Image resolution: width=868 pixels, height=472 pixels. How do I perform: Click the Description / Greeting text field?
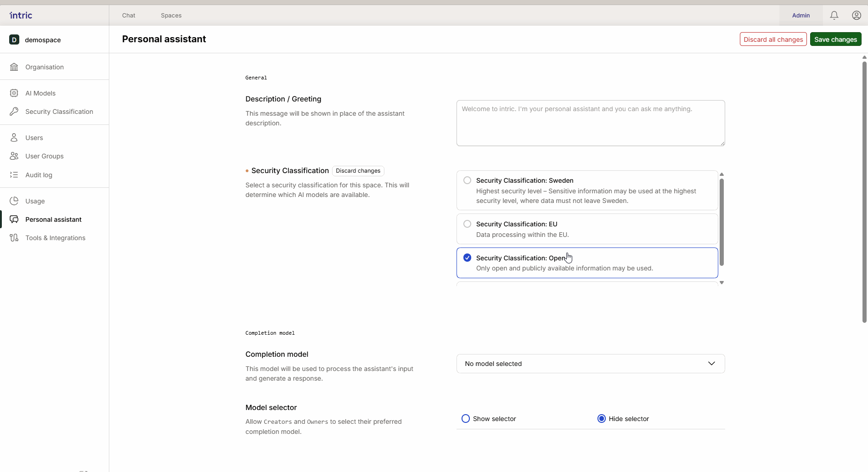coord(590,123)
